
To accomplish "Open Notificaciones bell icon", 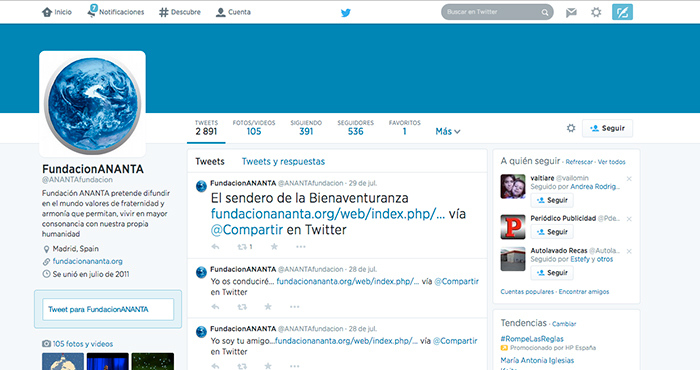I will click(92, 11).
